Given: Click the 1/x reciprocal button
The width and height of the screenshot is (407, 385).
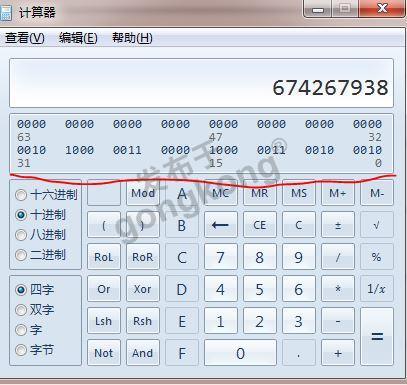Looking at the screenshot, I should pos(377,289).
